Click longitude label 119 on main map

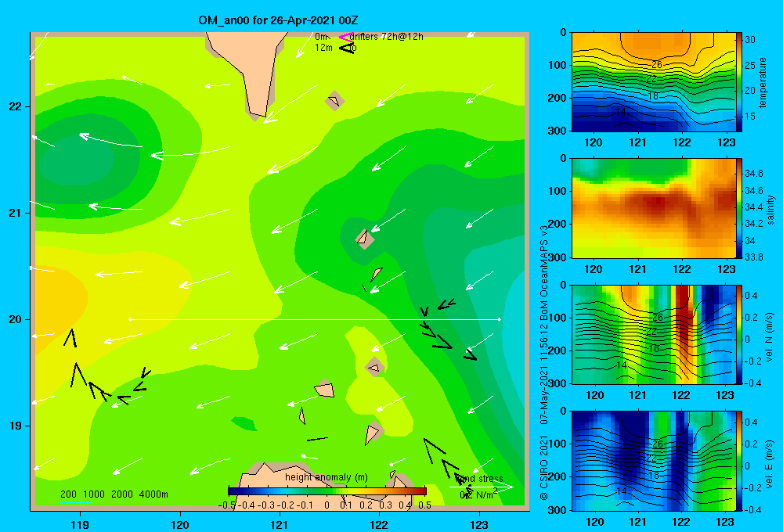pos(80,524)
